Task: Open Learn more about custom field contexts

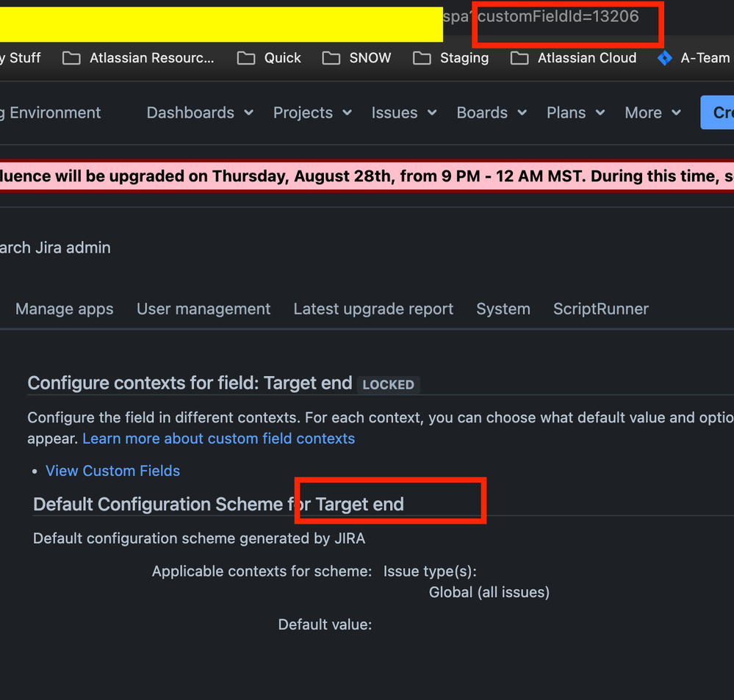Action: coord(218,438)
